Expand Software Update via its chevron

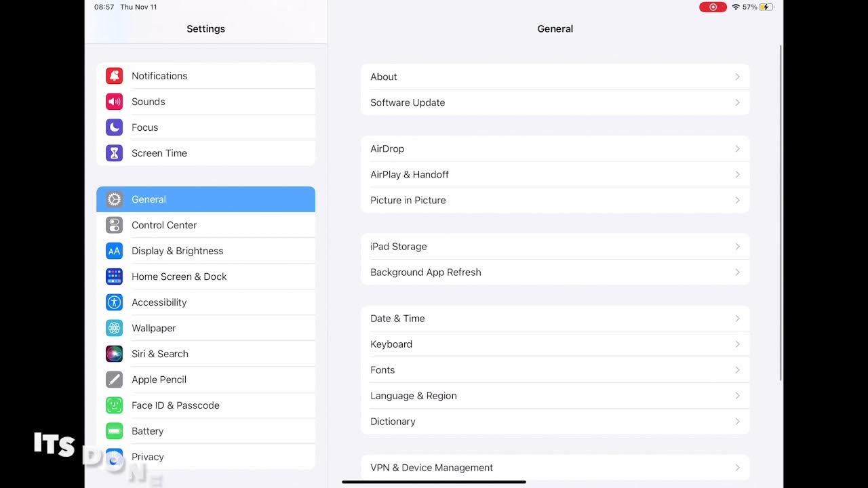(x=737, y=102)
